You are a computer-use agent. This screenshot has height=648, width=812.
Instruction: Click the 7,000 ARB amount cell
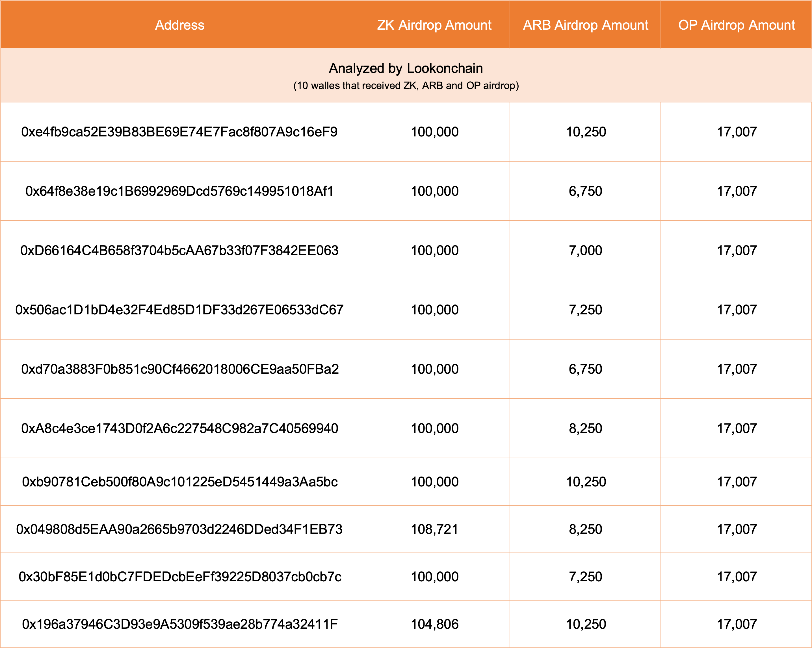585,250
